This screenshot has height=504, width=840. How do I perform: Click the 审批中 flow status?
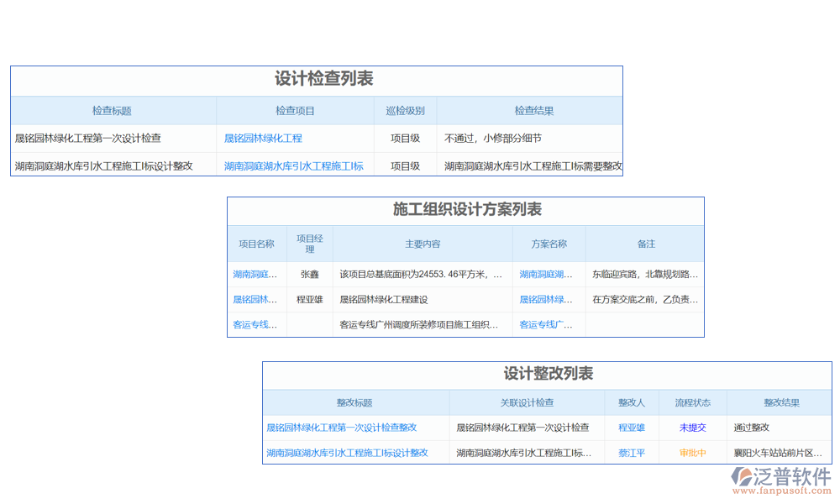(x=693, y=453)
